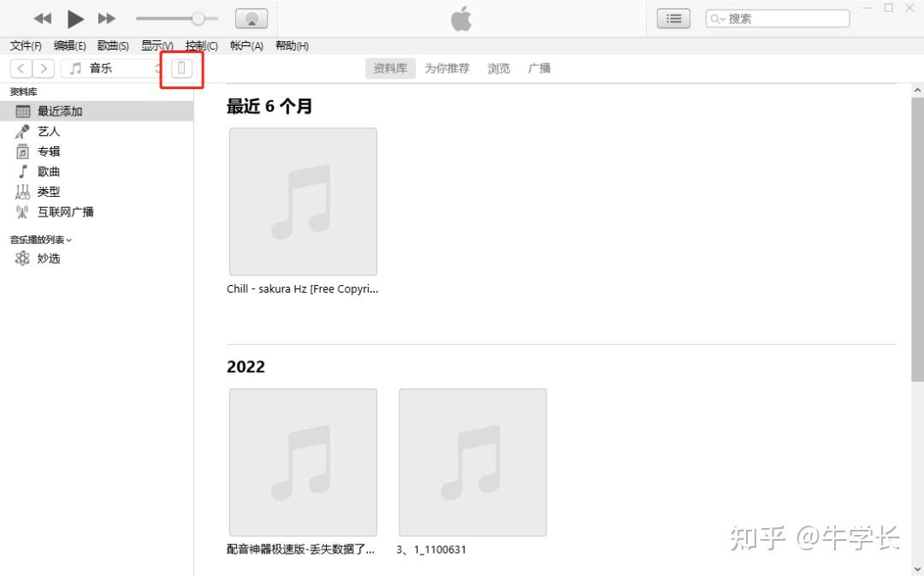Skip to the previous track
The image size is (924, 576).
point(43,19)
